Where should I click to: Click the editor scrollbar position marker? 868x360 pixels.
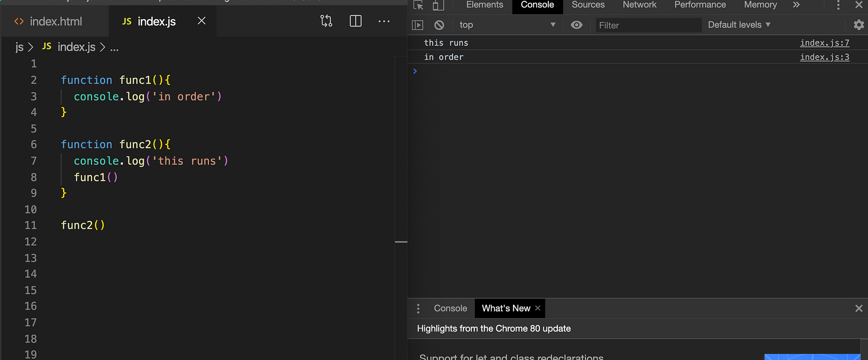coord(401,242)
